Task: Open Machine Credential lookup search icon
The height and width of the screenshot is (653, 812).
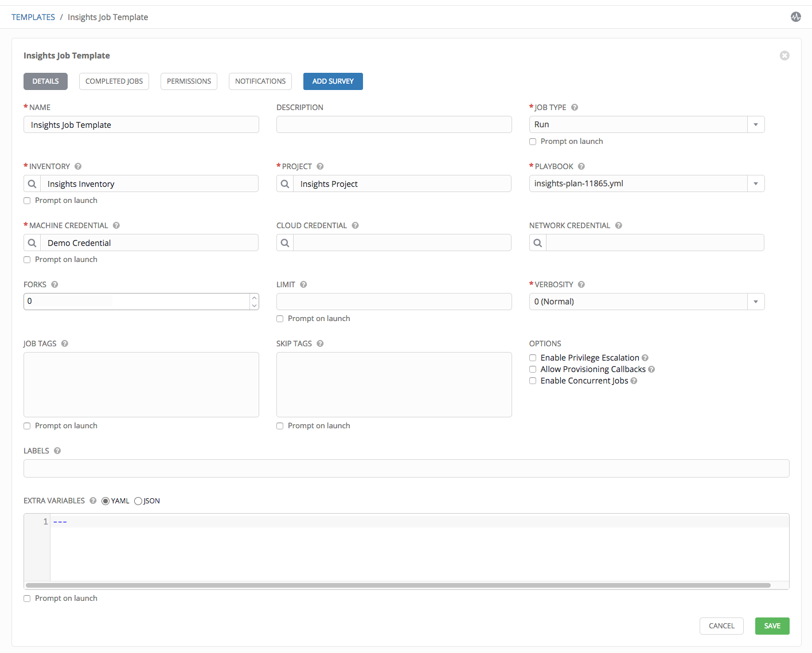Action: [x=32, y=243]
